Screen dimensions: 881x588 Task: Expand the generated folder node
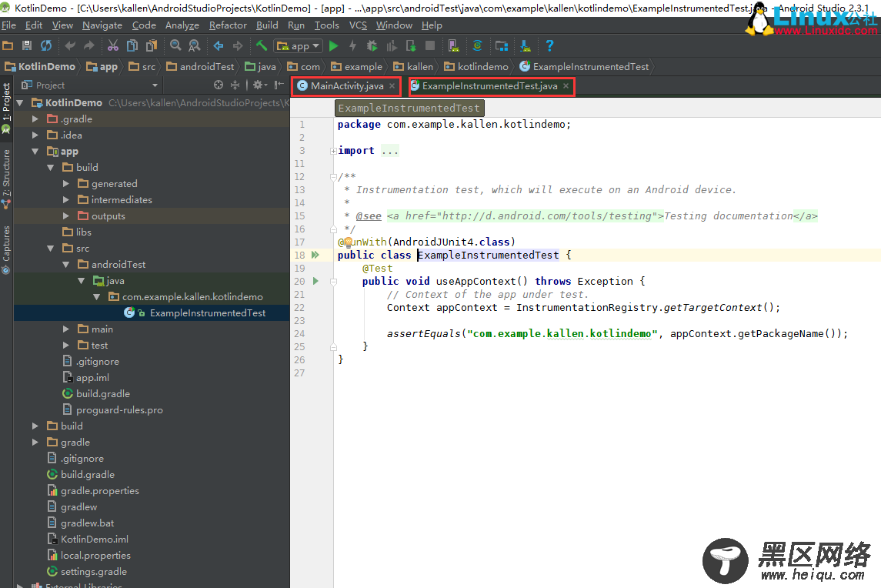pos(66,184)
